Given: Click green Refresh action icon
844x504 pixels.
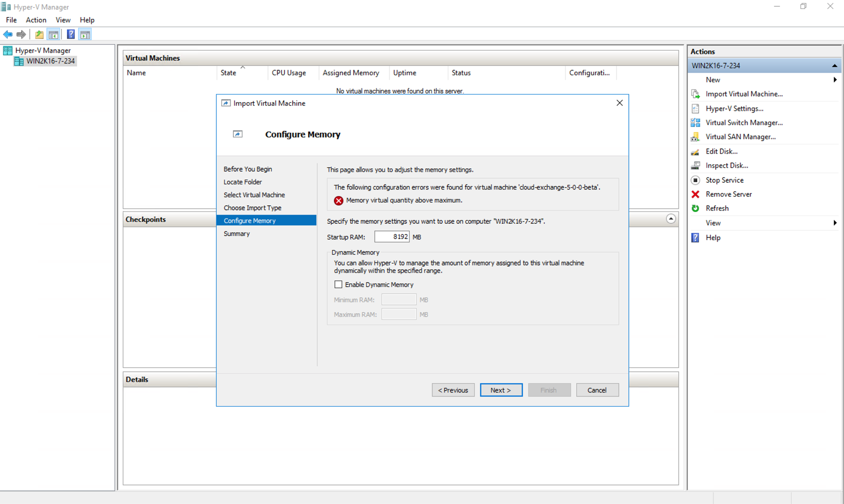Looking at the screenshot, I should [x=696, y=208].
